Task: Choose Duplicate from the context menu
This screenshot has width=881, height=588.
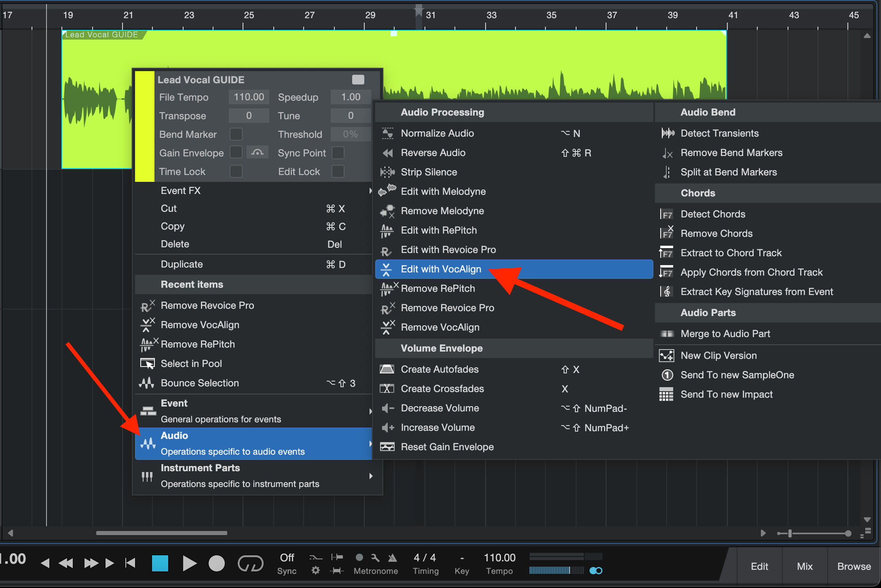Action: [x=182, y=264]
